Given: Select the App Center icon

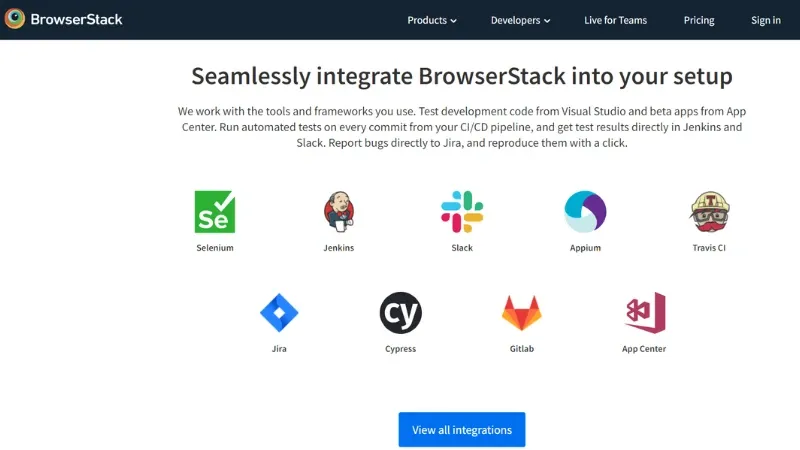Looking at the screenshot, I should (645, 313).
